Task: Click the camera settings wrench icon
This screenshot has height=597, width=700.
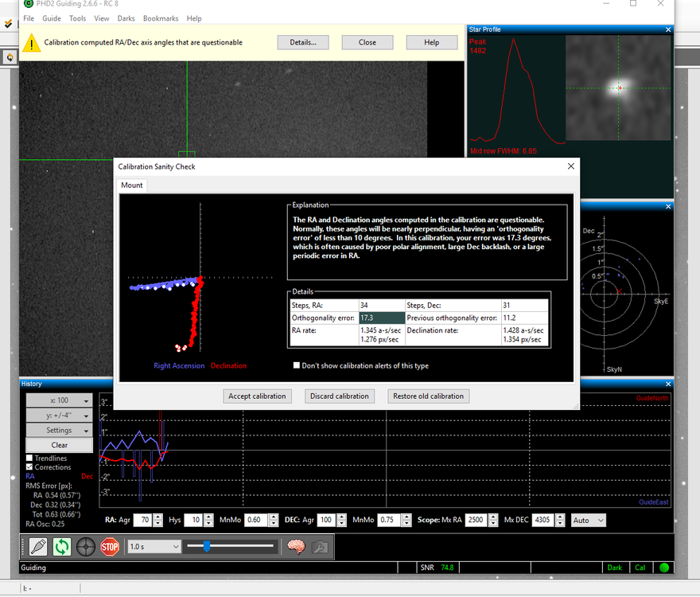Action: [x=320, y=547]
